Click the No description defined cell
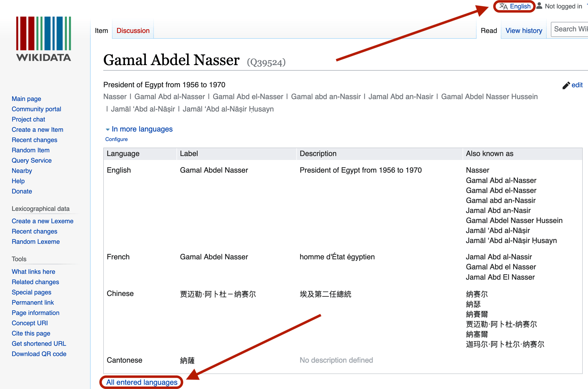The image size is (588, 389). (x=336, y=360)
